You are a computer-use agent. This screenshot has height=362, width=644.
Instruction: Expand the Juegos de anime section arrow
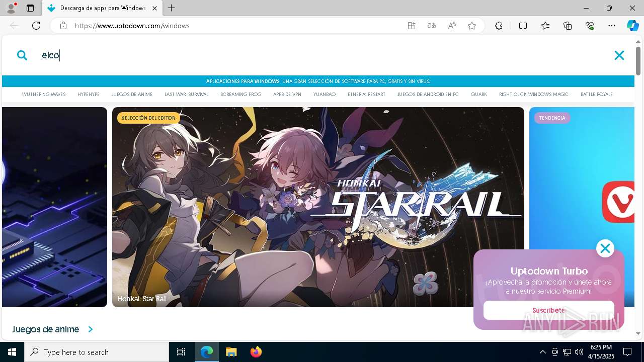[91, 329]
